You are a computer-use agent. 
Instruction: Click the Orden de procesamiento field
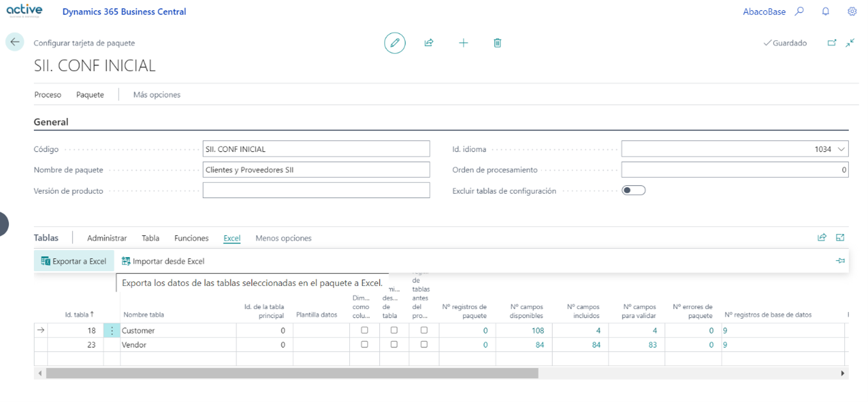click(735, 170)
